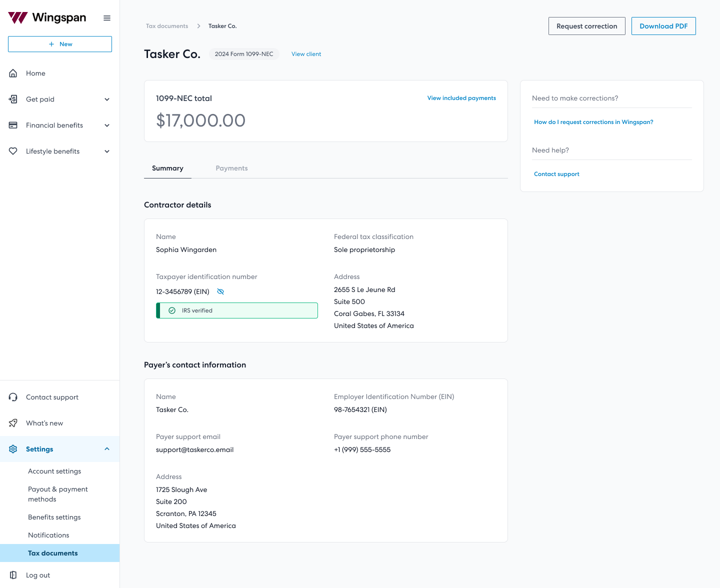The image size is (720, 588).
Task: Click the Lifestyle benefits heart icon
Action: tap(13, 151)
